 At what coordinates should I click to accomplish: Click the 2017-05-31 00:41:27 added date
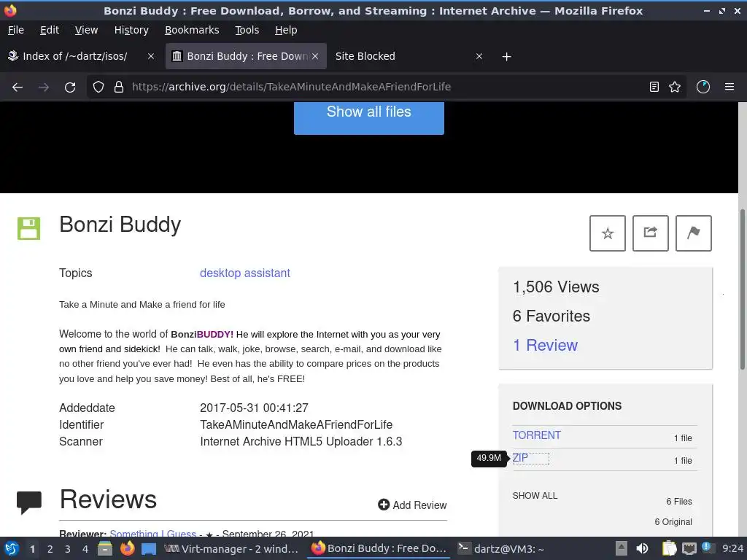[x=254, y=408]
